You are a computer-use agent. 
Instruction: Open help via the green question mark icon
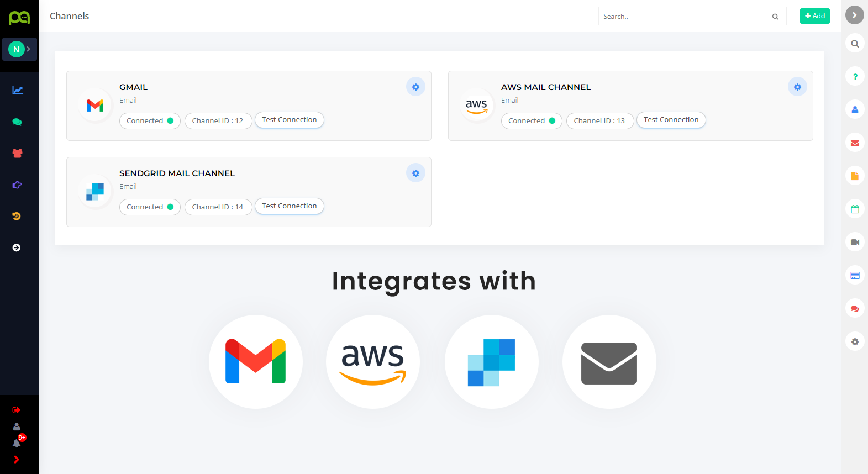855,77
